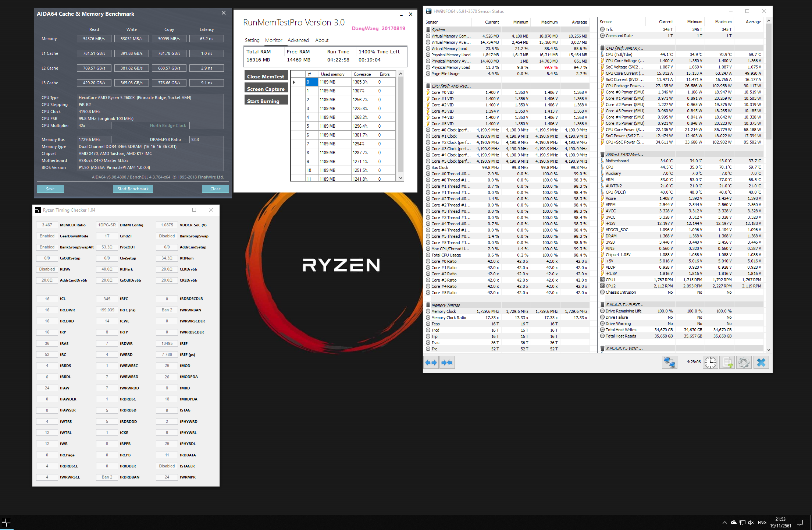
Task: Open OneDrive cloud tray icon
Action: 733,523
